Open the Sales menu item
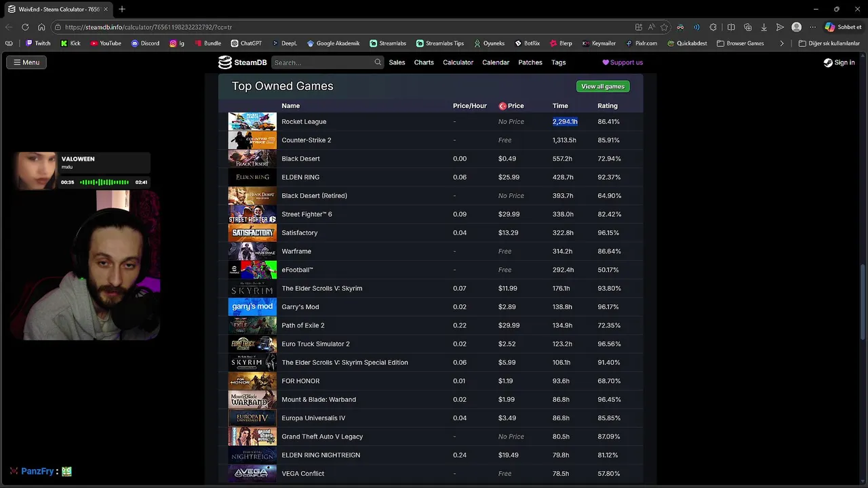868x488 pixels. click(397, 62)
